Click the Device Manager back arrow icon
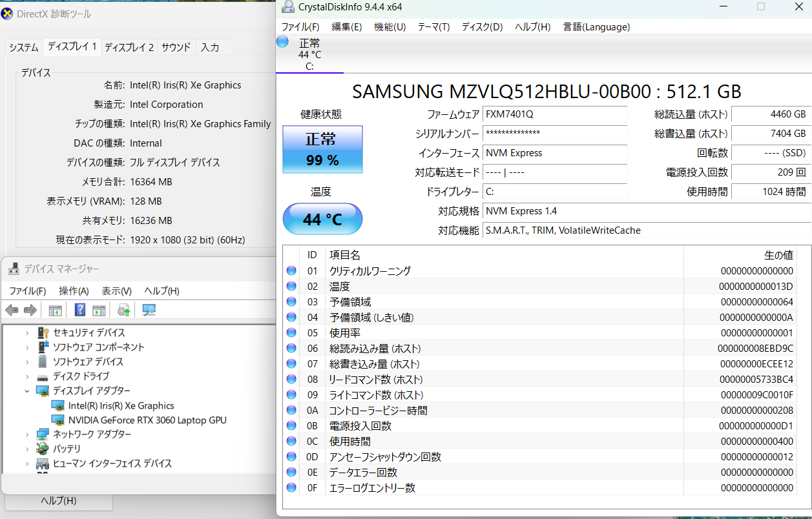 tap(12, 310)
